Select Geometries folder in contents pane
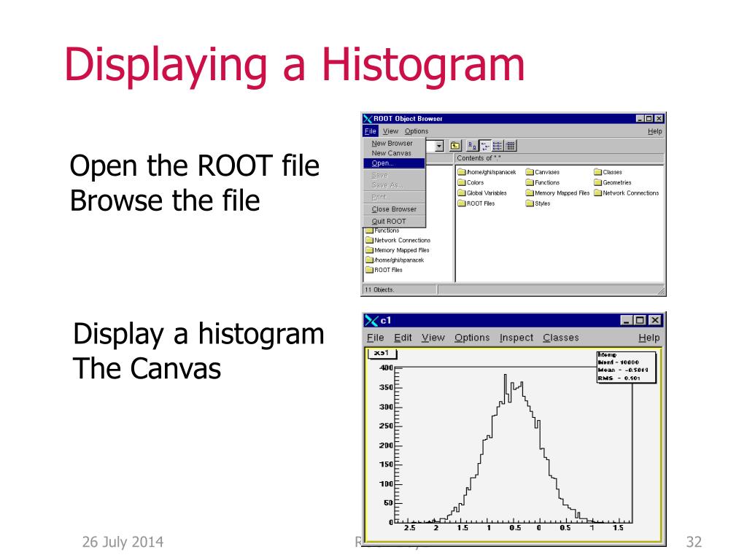The width and height of the screenshot is (747, 560). (613, 182)
